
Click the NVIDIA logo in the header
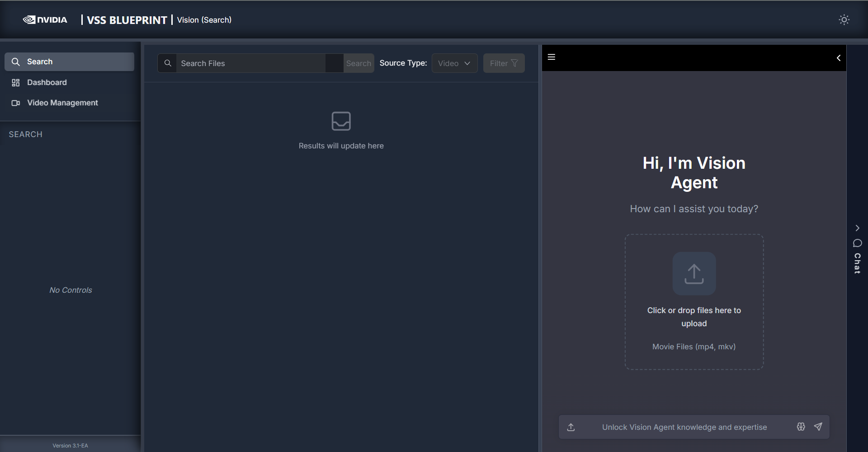click(45, 20)
